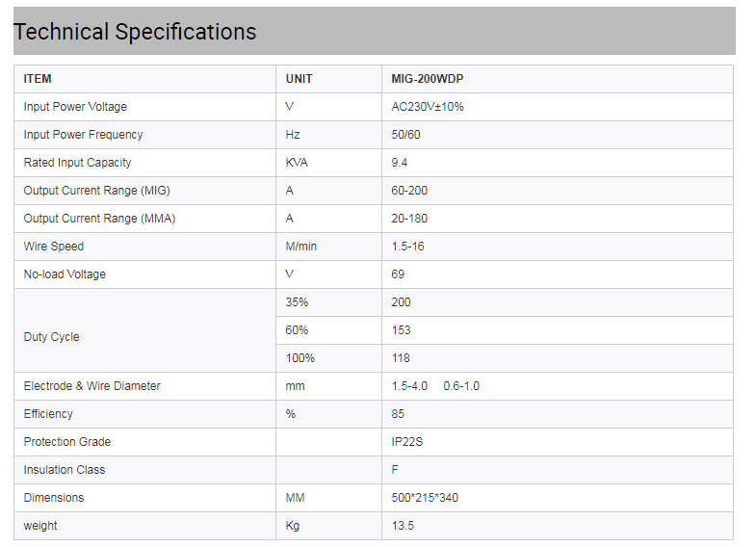756x547 pixels.
Task: Select the 20-180 MMA current value
Action: pos(408,219)
